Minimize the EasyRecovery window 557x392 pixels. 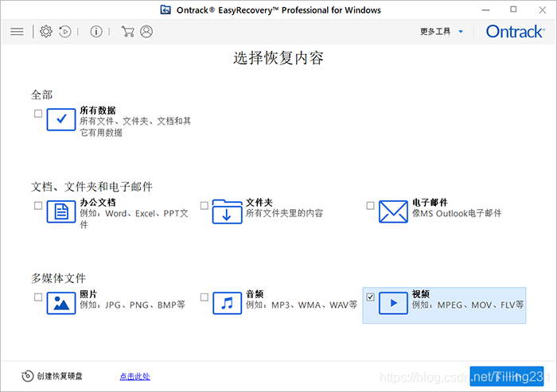486,10
